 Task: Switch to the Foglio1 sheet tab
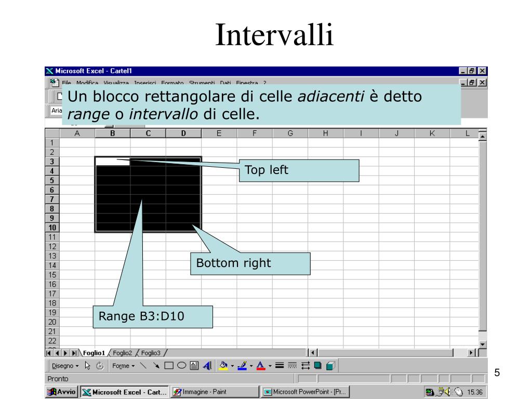[94, 353]
